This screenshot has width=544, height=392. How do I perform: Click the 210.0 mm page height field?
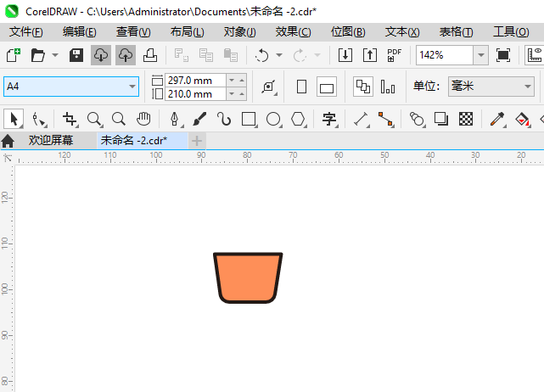(196, 94)
